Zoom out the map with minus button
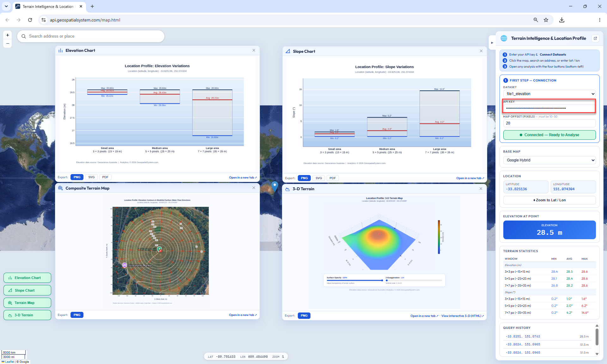The height and width of the screenshot is (364, 607). 8,43
